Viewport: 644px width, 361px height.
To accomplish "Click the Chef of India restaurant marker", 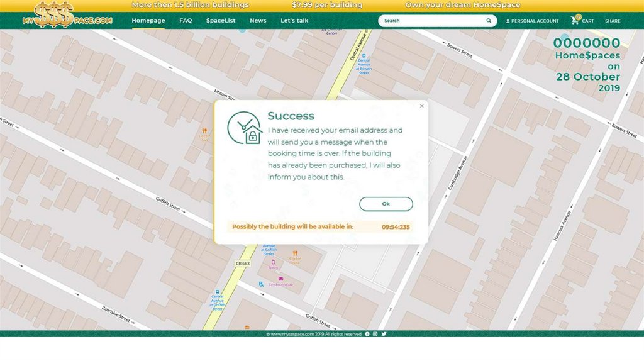I will click(295, 253).
